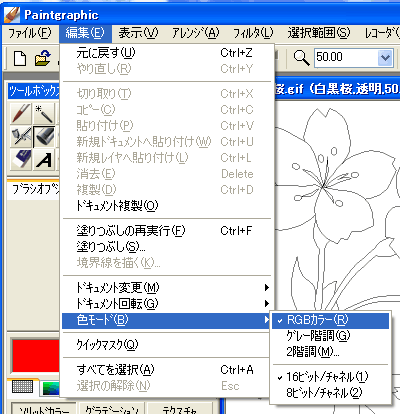400x414 pixels.
Task: Select the airbrush tool
Action: (x=21, y=136)
